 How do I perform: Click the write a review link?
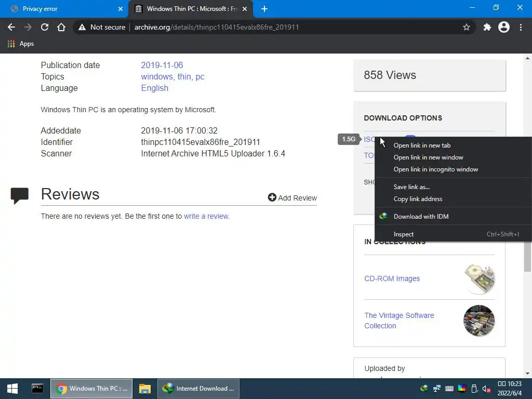coord(206,216)
